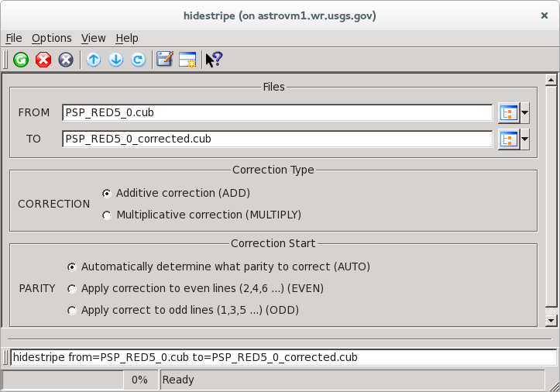Click the vertical scrollbar down arrow
The image size is (560, 392).
click(551, 321)
